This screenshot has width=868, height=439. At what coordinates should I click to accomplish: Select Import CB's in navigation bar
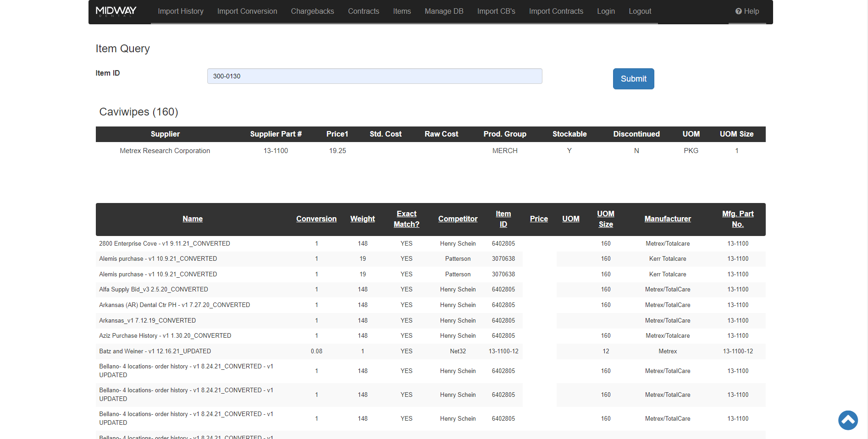(x=496, y=11)
